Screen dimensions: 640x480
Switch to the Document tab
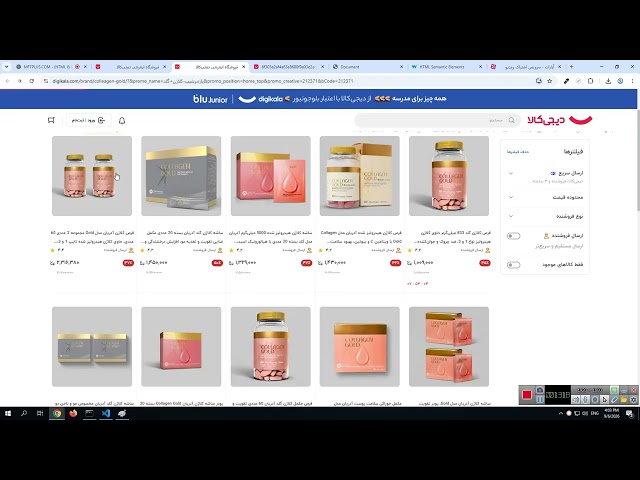367,67
